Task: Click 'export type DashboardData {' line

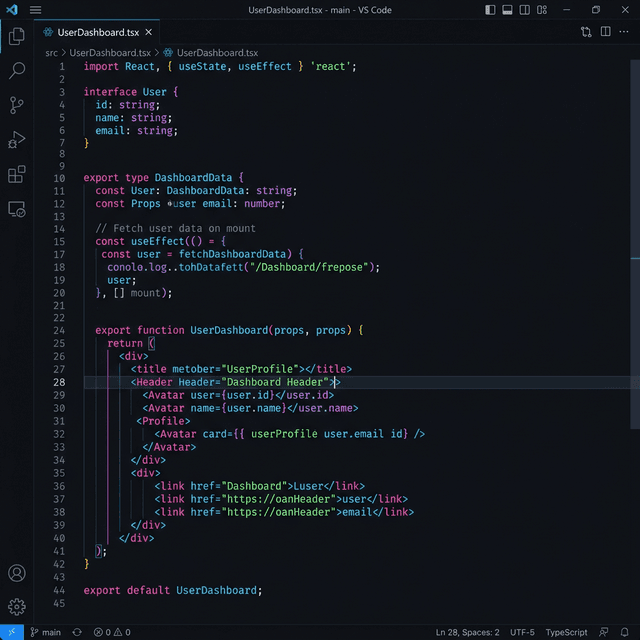Action: (x=163, y=178)
